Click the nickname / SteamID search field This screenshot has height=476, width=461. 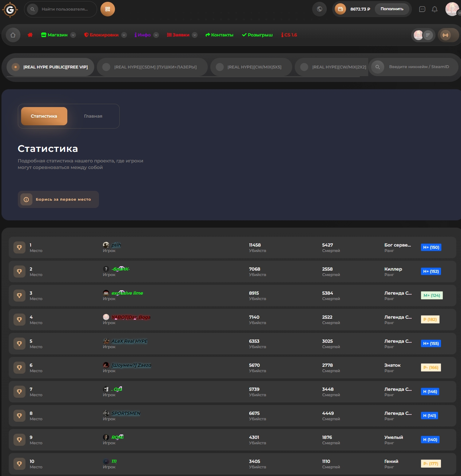click(418, 67)
